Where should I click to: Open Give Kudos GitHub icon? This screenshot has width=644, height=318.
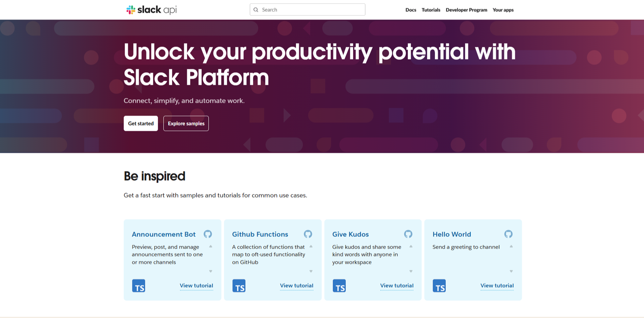408,234
